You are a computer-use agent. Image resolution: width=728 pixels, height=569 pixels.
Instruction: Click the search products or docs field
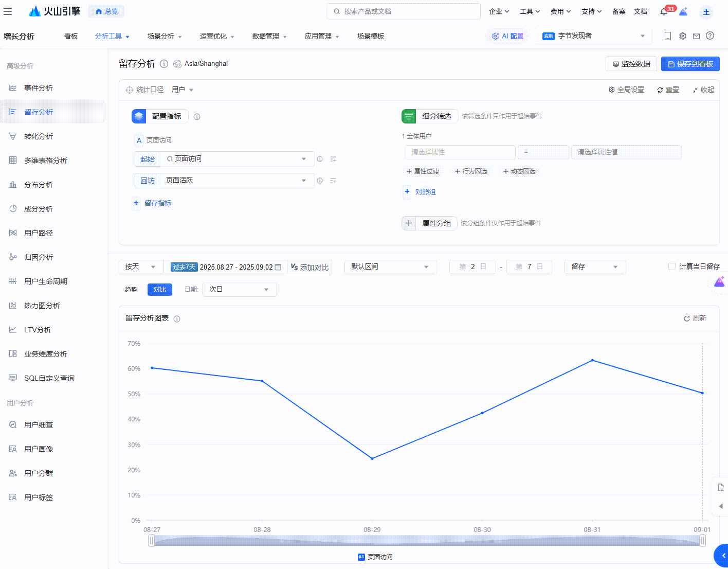click(404, 11)
